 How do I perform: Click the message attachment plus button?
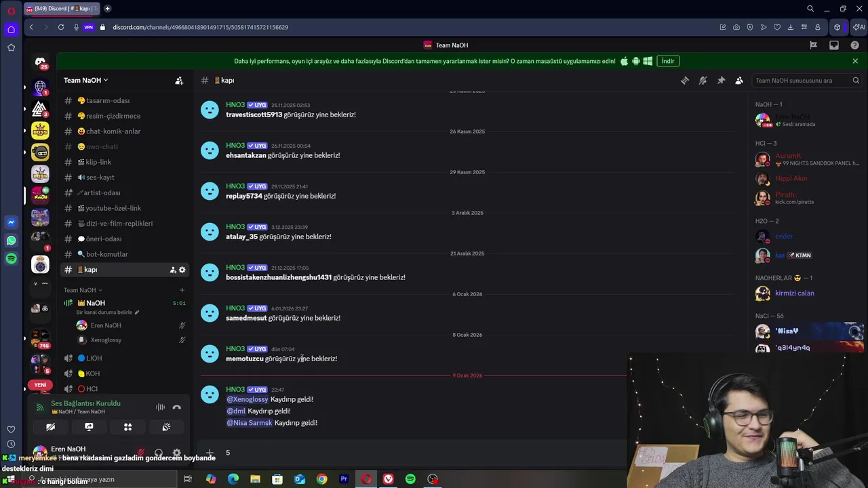[x=210, y=452]
